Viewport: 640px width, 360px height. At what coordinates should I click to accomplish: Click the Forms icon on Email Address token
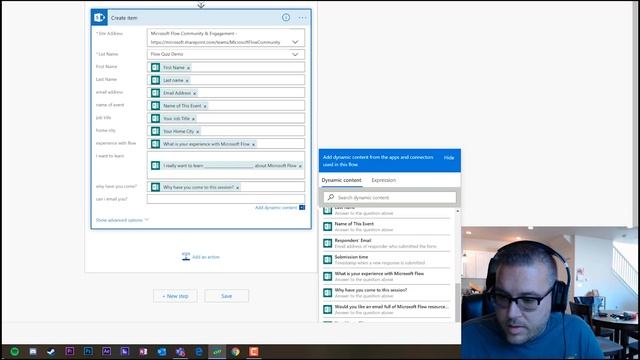tap(156, 93)
